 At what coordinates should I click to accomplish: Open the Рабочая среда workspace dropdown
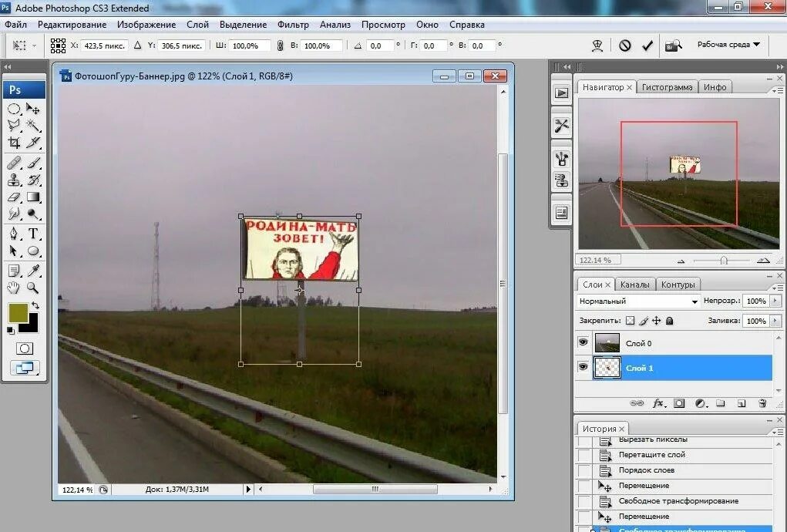click(728, 45)
